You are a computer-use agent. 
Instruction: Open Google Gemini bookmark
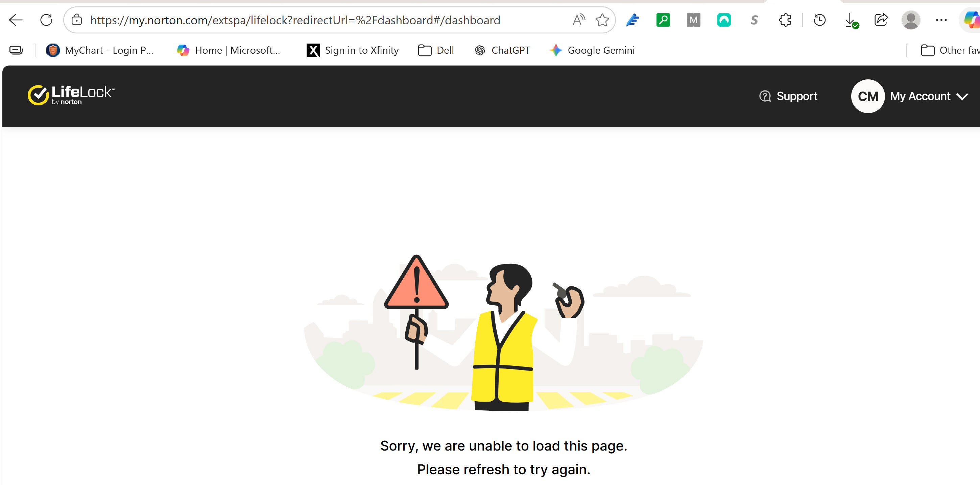point(592,50)
